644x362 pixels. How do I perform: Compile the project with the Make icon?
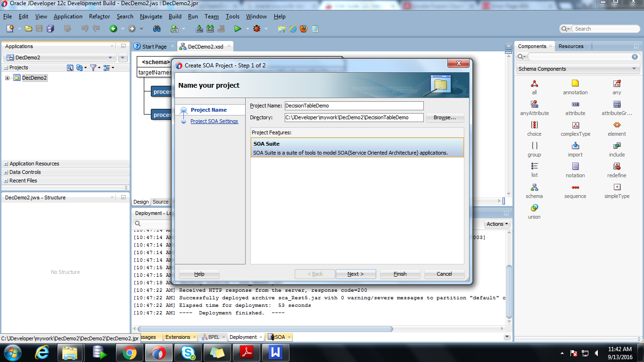tap(199, 28)
